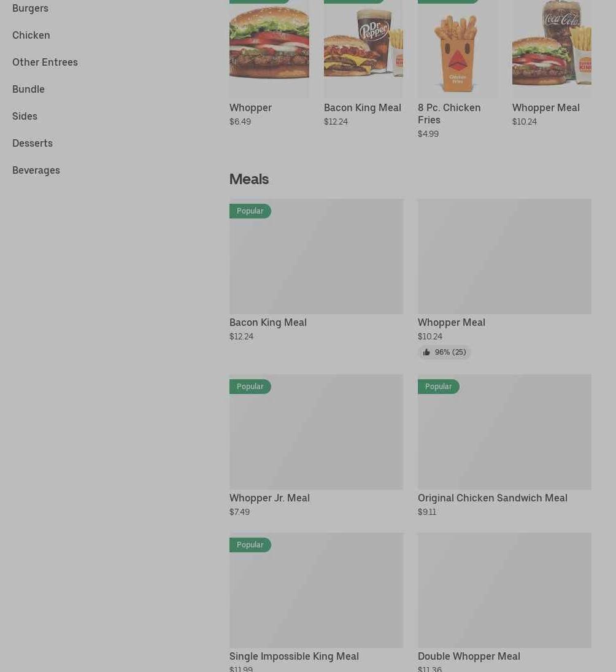The image size is (616, 672).
Task: Open the Sides category
Action: coord(25,116)
